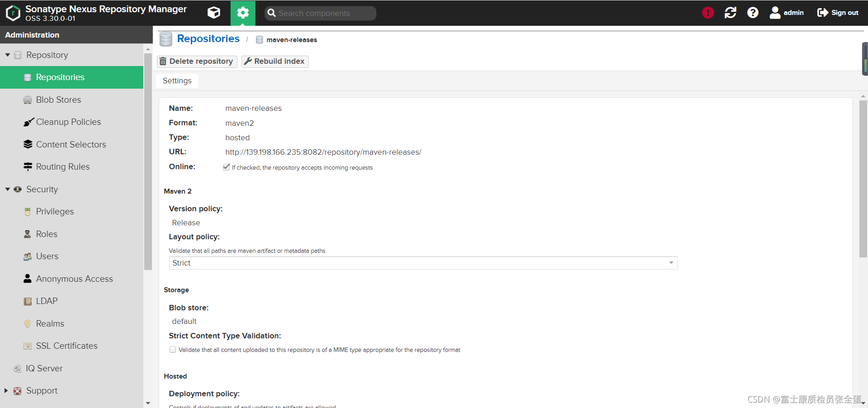Click the Support lifebuoy icon

pos(17,391)
